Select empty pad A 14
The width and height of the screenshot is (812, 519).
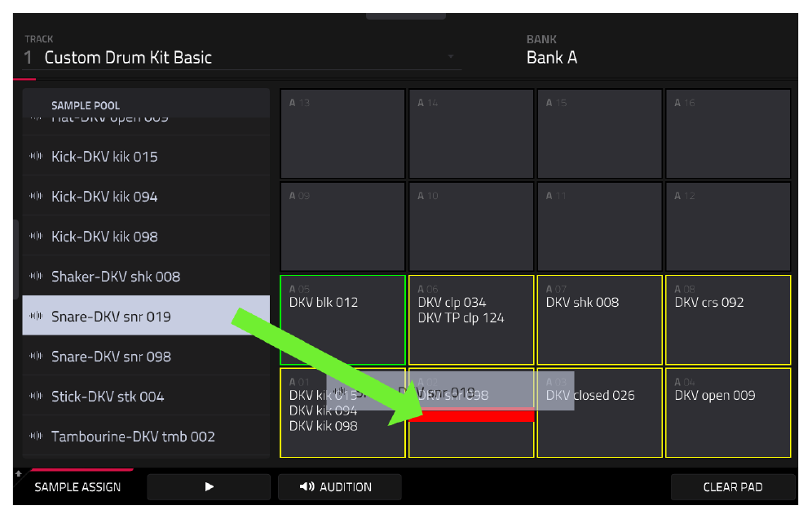click(x=470, y=134)
